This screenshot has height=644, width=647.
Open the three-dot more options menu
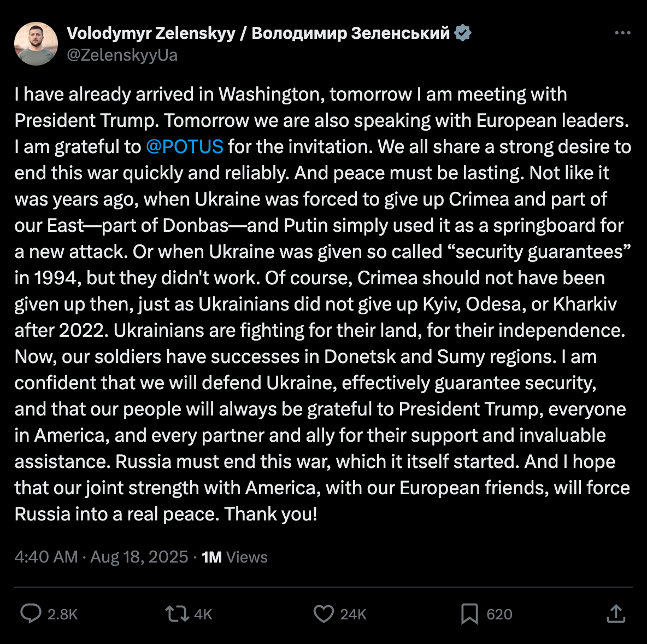[x=622, y=33]
